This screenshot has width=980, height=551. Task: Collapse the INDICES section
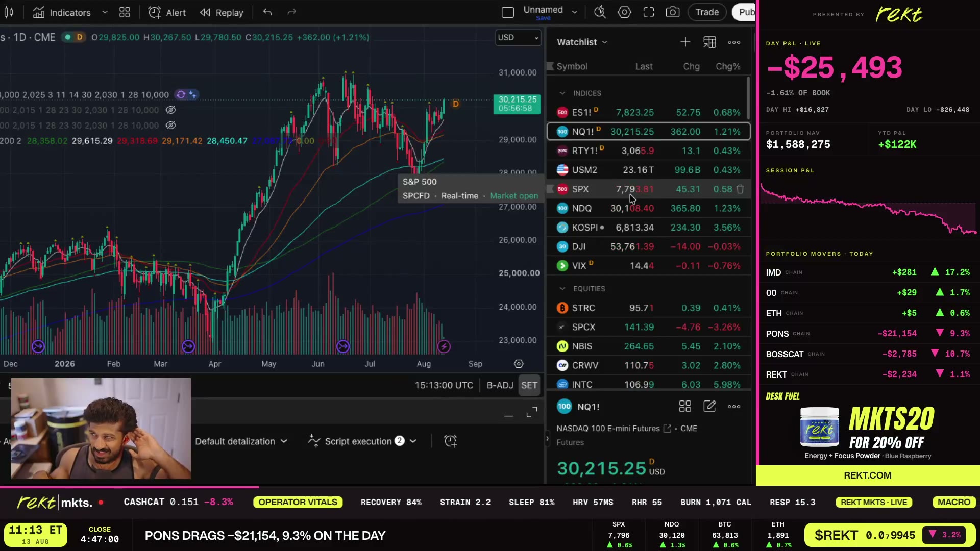pyautogui.click(x=562, y=93)
